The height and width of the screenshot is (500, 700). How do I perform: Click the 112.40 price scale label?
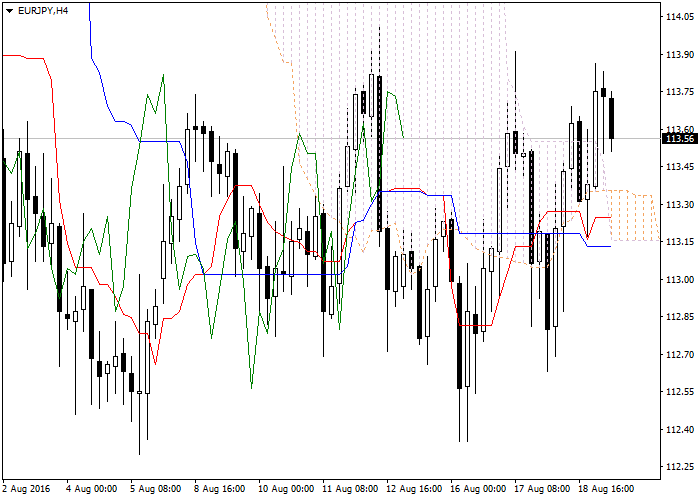[680, 429]
